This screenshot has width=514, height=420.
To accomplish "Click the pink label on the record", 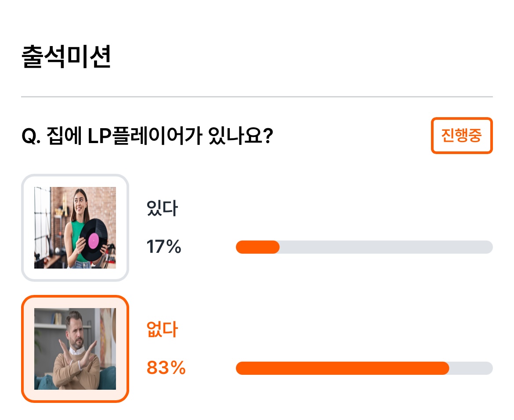I will 94,241.
